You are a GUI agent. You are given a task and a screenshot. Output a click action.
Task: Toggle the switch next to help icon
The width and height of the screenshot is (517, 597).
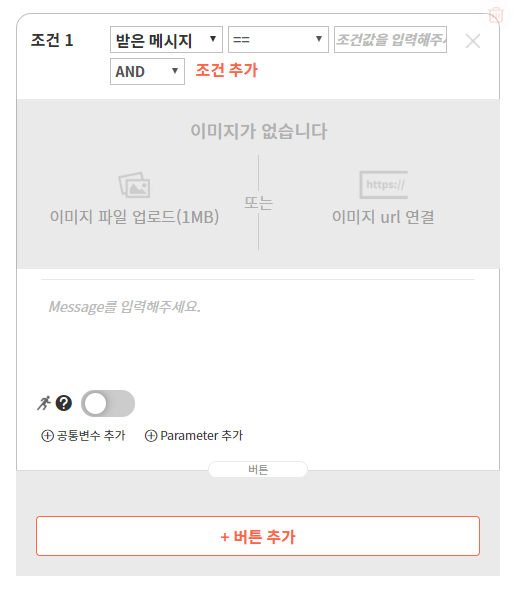(108, 403)
